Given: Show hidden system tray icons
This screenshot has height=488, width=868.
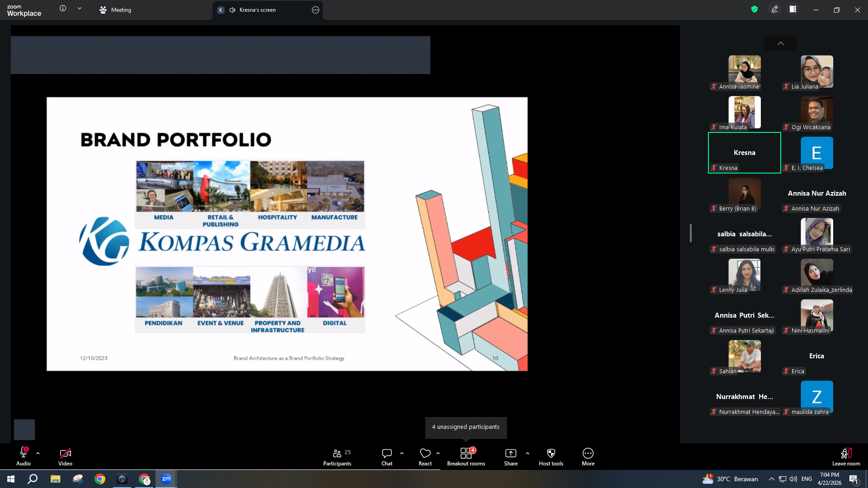Looking at the screenshot, I should point(772,479).
